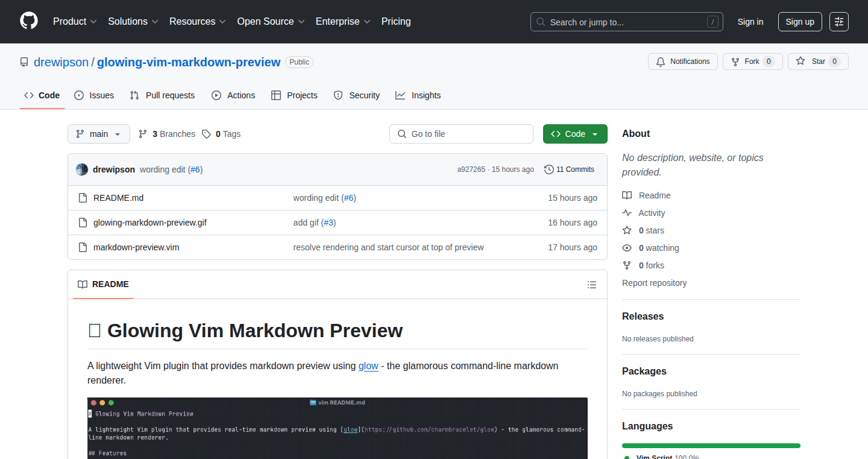The image size is (868, 459).
Task: Open glowing-markdown-preview.gif file
Action: 150,223
